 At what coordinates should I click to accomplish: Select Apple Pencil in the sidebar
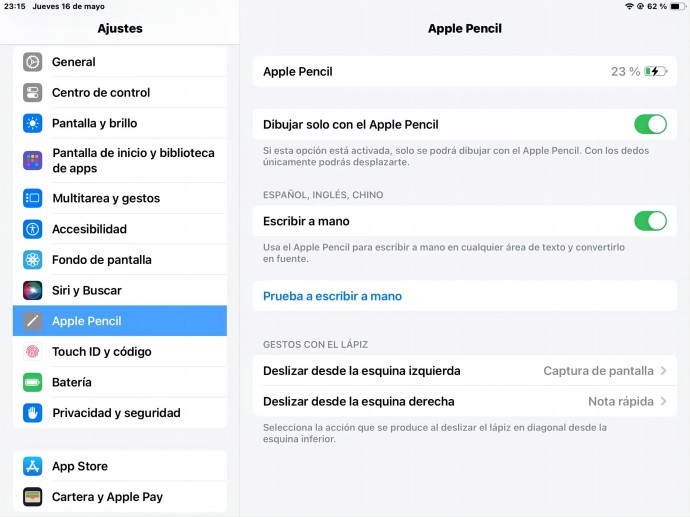tap(120, 321)
